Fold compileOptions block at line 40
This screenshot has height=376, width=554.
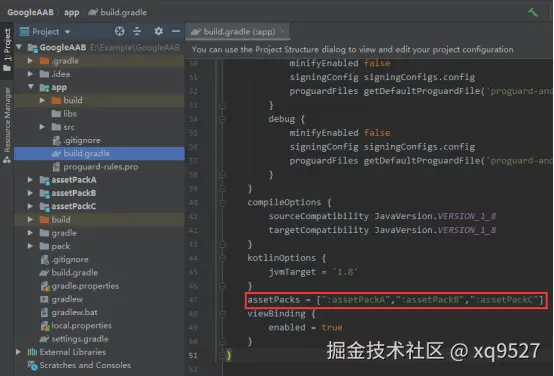(222, 202)
